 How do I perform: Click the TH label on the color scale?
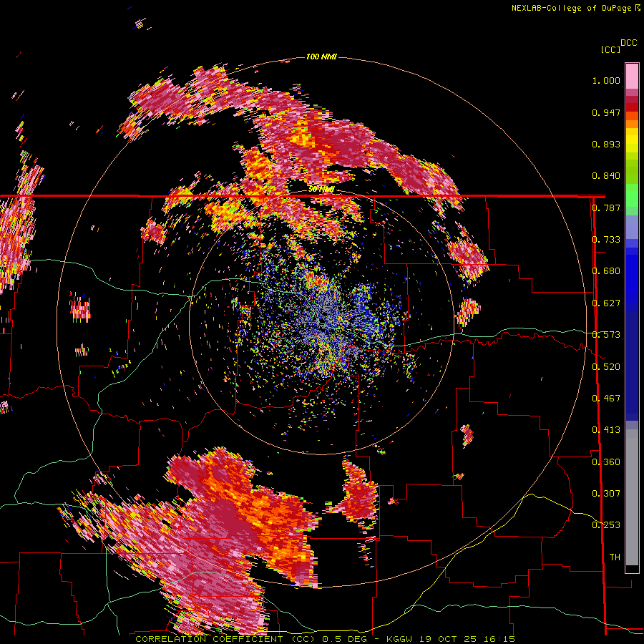tap(615, 557)
